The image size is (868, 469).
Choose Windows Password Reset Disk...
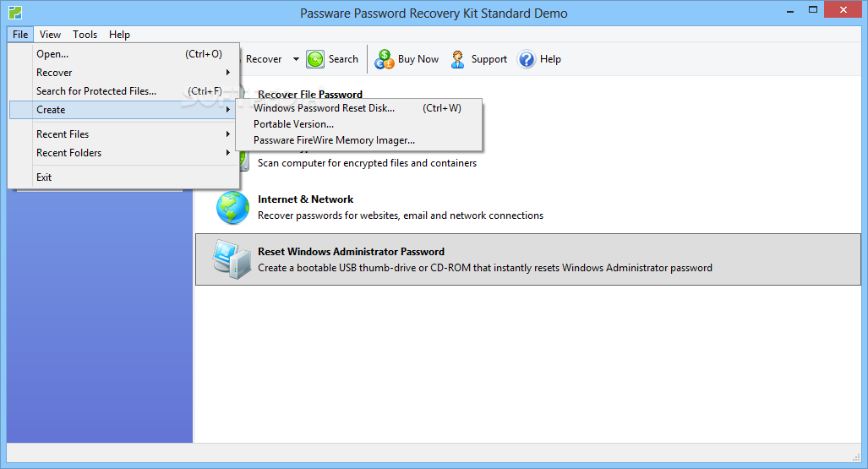click(358, 108)
